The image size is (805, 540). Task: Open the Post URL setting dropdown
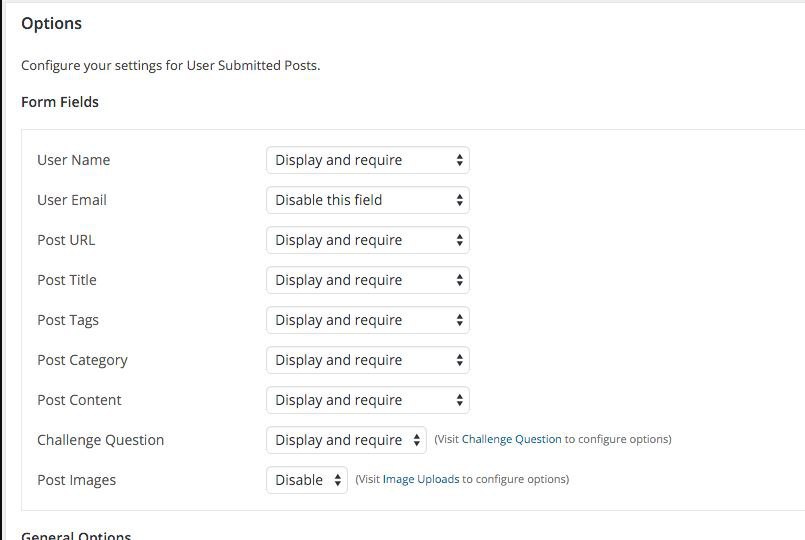click(368, 240)
